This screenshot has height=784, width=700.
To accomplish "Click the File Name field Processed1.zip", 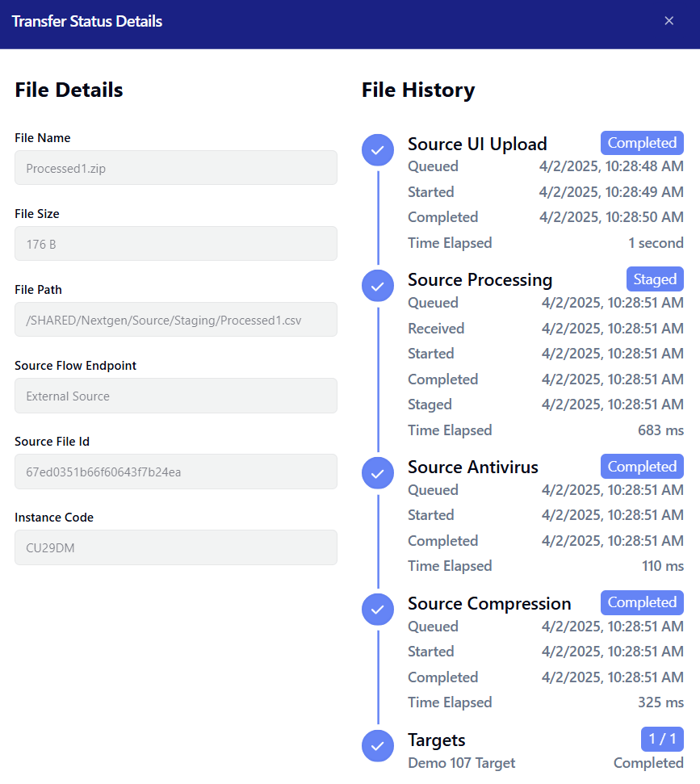I will [x=175, y=168].
